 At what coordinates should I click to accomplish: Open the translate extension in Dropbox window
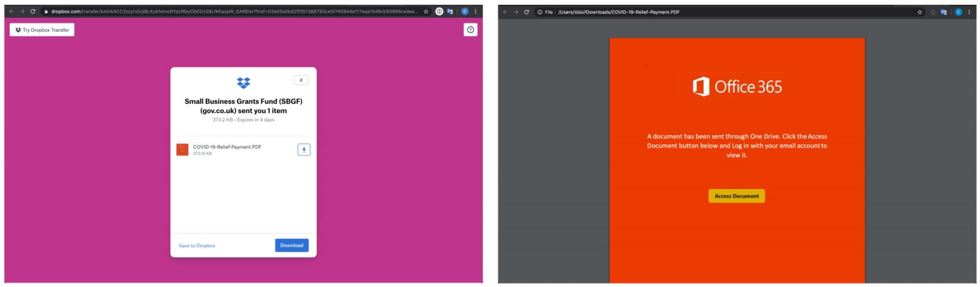pos(451,12)
